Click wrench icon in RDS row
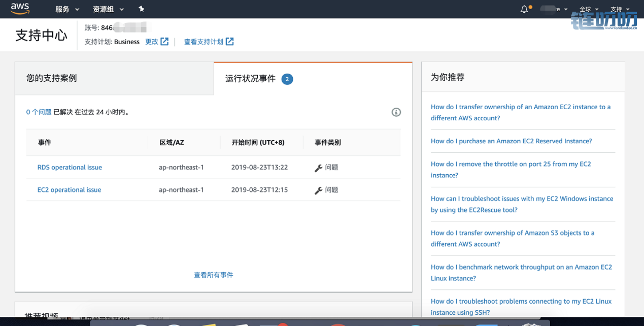The image size is (644, 326). 318,168
